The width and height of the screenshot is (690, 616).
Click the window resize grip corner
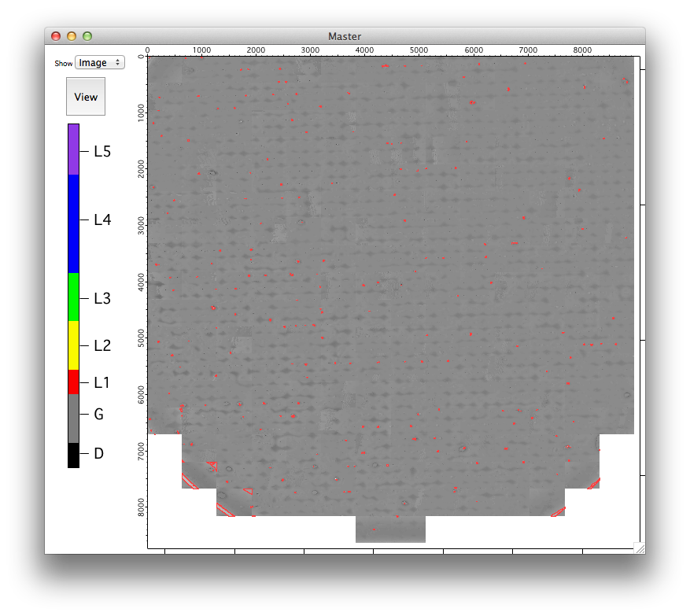click(640, 548)
